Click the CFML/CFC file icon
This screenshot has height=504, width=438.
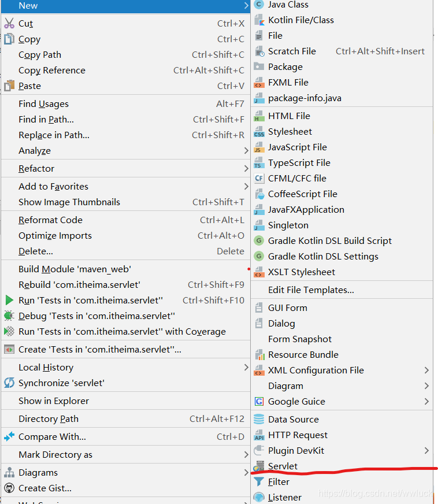(x=259, y=179)
